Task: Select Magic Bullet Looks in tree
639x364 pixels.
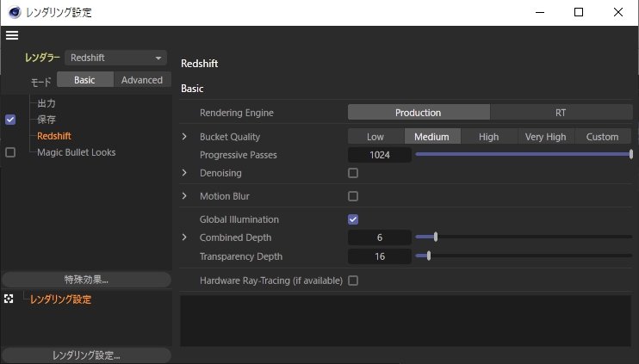Action: 76,152
